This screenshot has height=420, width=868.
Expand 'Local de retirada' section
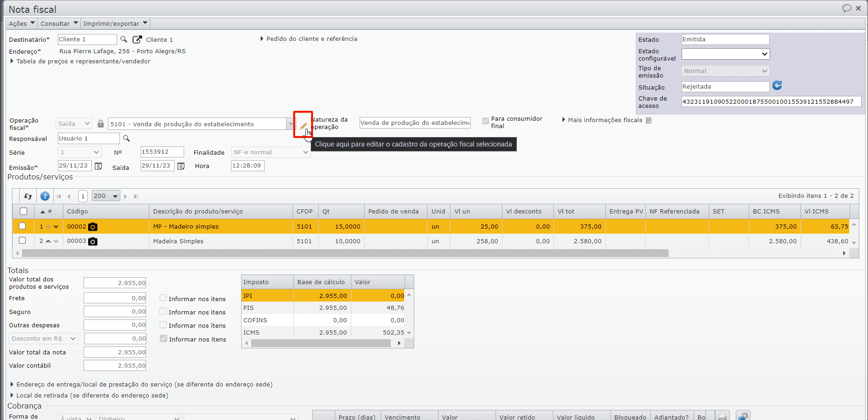point(89,396)
